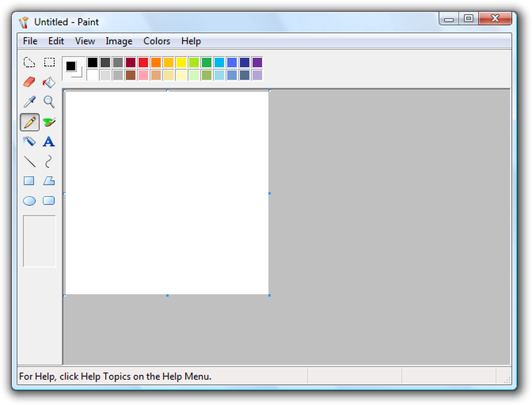This screenshot has height=405, width=532.
Task: Select the Polygon tool
Action: click(x=49, y=181)
